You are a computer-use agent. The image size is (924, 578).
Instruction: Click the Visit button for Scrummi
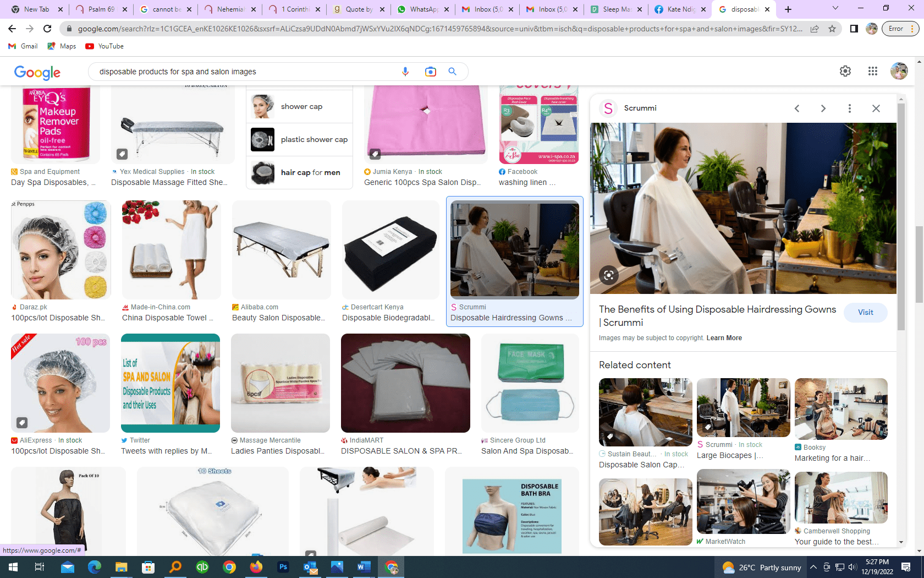pyautogui.click(x=865, y=313)
